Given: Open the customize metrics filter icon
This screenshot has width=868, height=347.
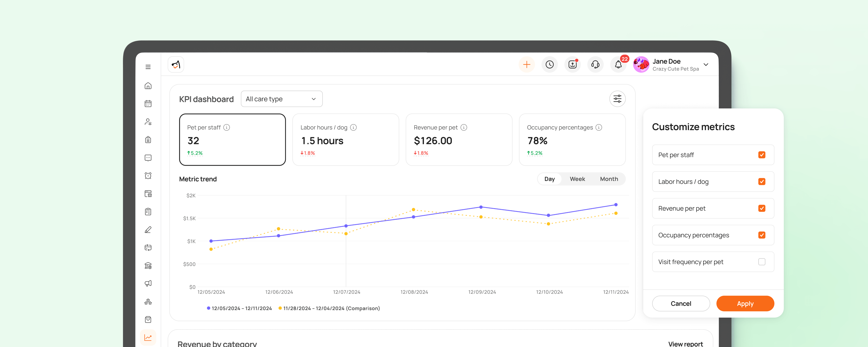Looking at the screenshot, I should (617, 99).
